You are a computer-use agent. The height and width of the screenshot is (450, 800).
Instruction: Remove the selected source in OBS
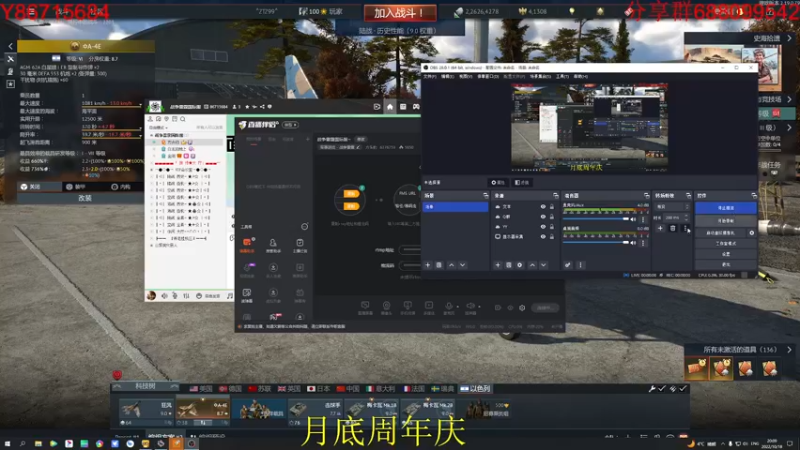click(x=509, y=265)
